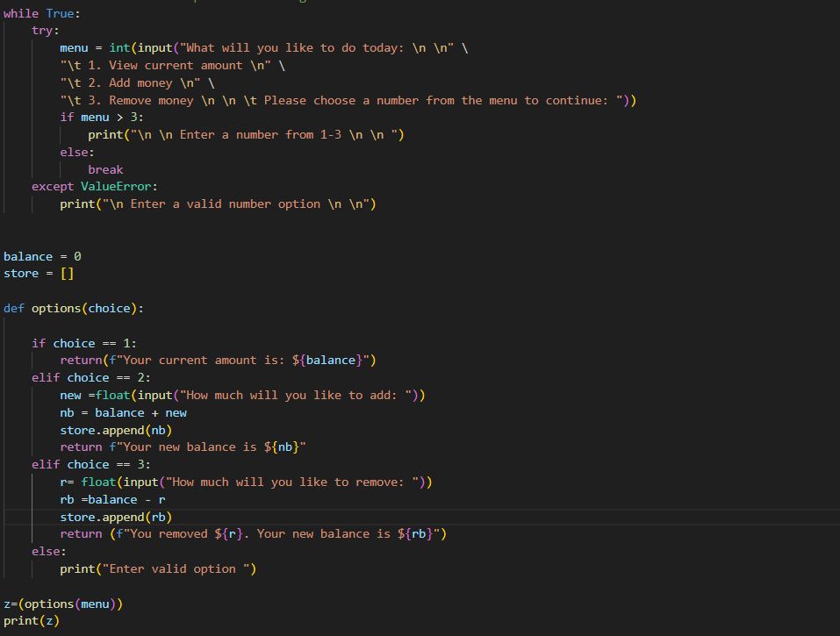Select the 'elif choice == 3:' line

[91, 465]
